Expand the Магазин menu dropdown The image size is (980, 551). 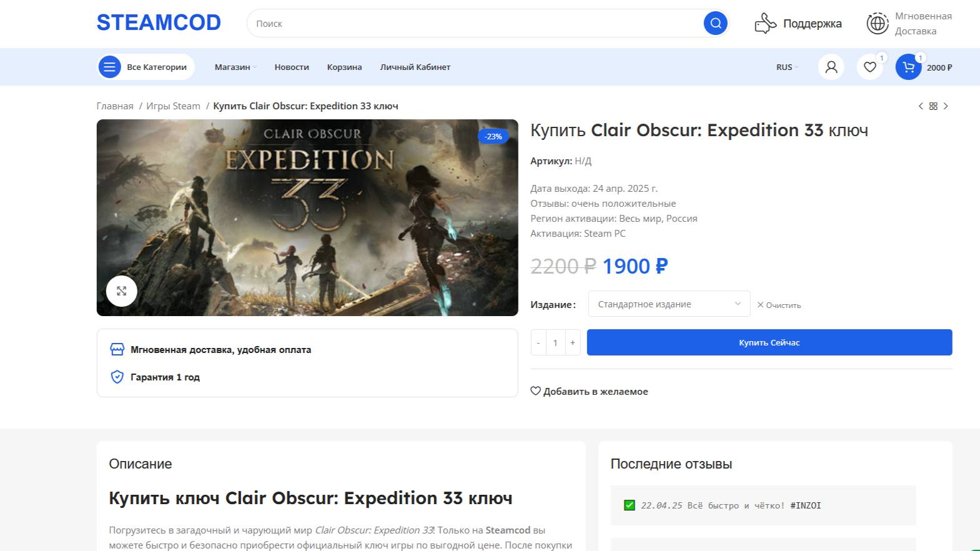click(x=235, y=67)
